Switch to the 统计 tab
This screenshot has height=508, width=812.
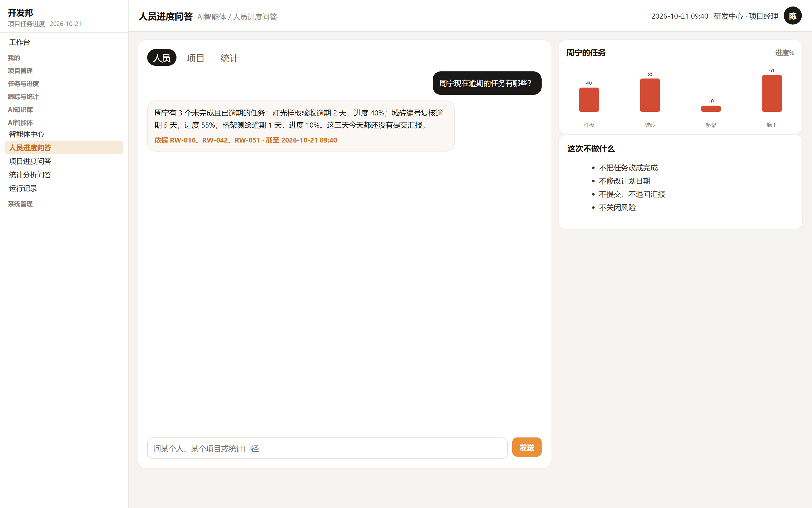point(229,58)
